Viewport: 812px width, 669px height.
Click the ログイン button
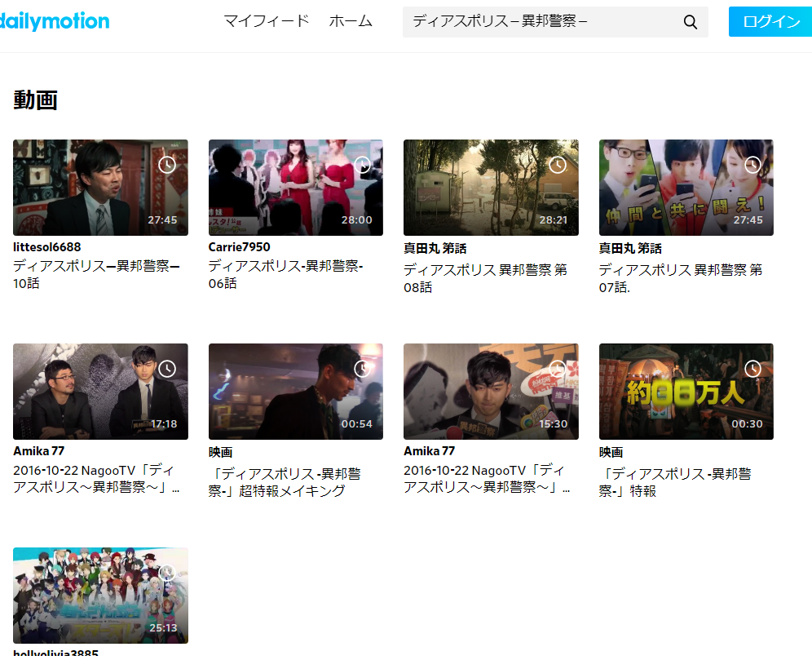click(771, 21)
